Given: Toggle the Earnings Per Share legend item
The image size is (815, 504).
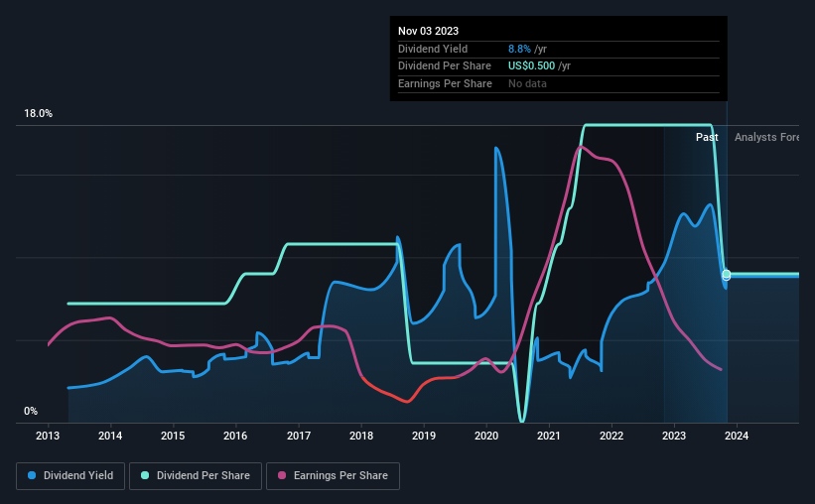Looking at the screenshot, I should tap(333, 476).
